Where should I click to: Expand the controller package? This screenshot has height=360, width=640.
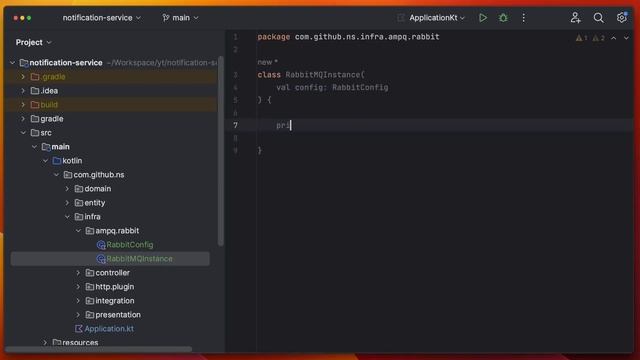(x=78, y=273)
